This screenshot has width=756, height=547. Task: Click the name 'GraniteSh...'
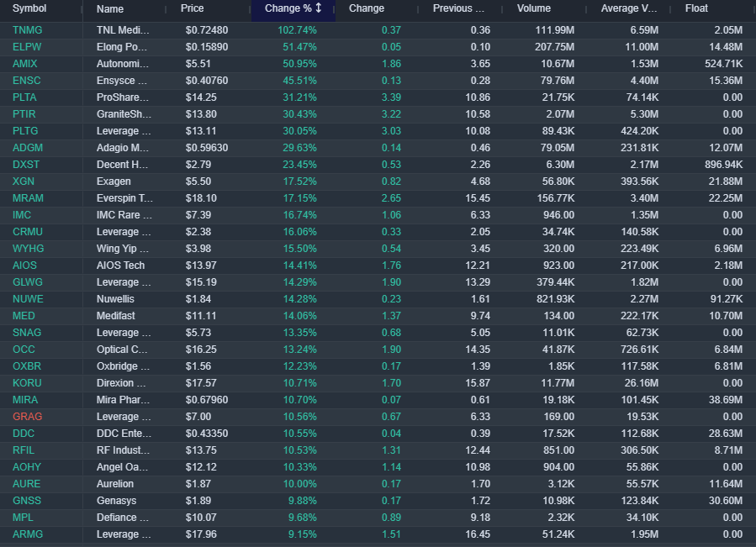124,115
